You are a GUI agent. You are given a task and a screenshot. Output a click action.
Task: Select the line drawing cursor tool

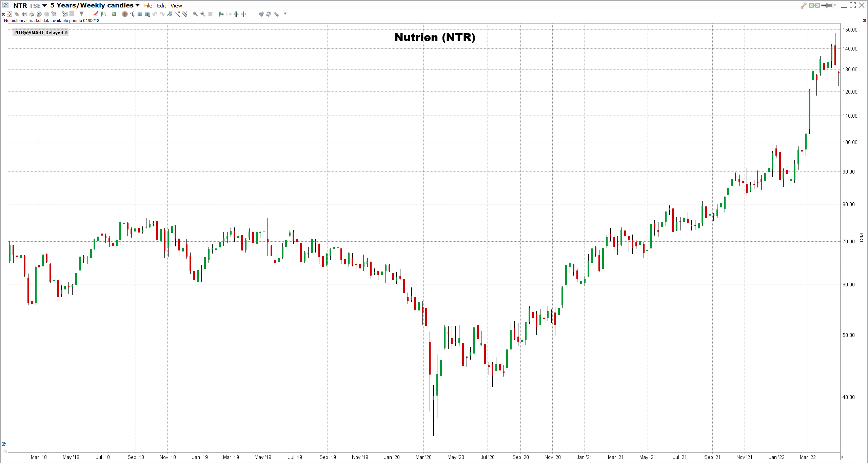click(132, 14)
